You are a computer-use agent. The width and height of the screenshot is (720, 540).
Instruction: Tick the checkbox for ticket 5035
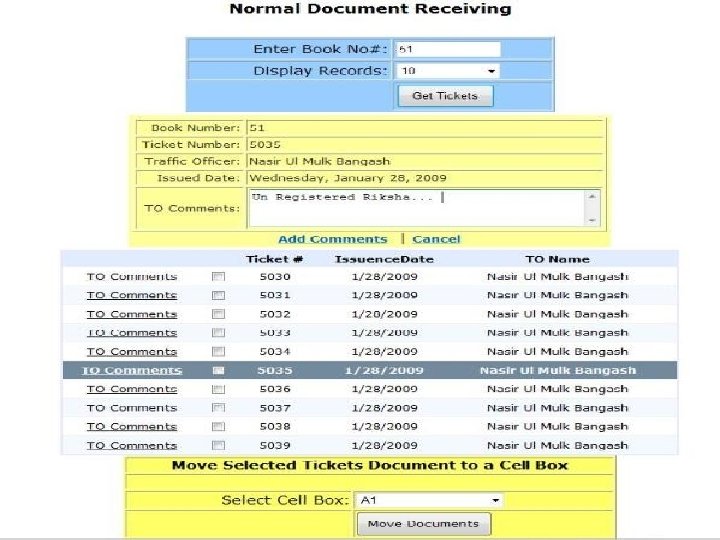pos(218,370)
